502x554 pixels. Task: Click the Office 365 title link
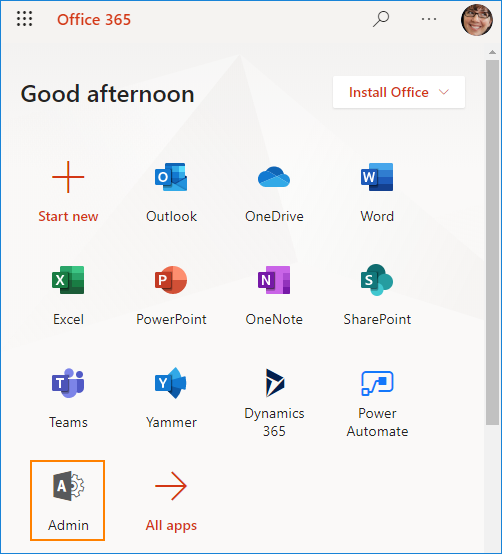click(94, 19)
